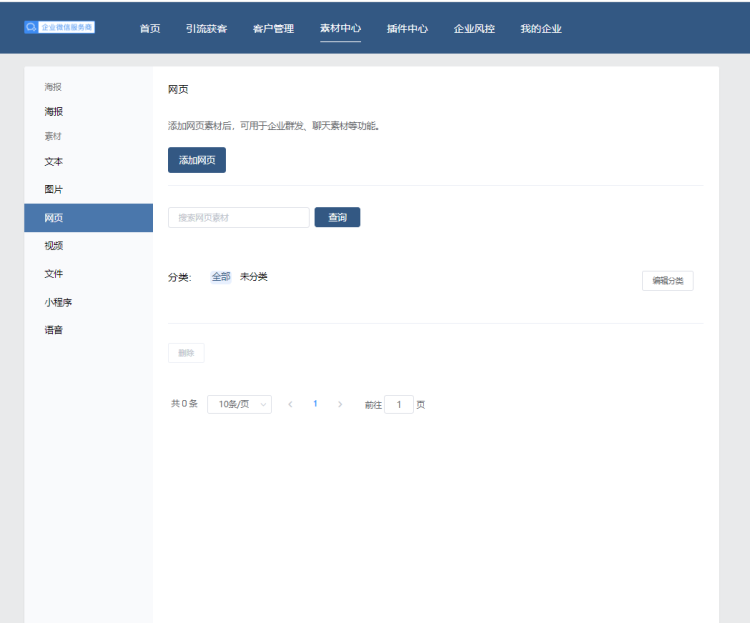Viewport: 750px width, 623px height.
Task: Select page number 1 in pagination
Action: (315, 404)
